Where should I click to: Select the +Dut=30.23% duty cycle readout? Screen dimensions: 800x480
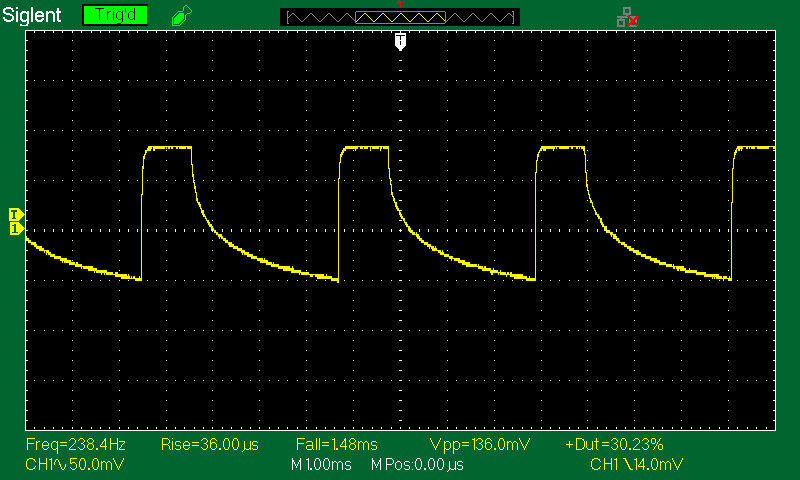click(614, 444)
